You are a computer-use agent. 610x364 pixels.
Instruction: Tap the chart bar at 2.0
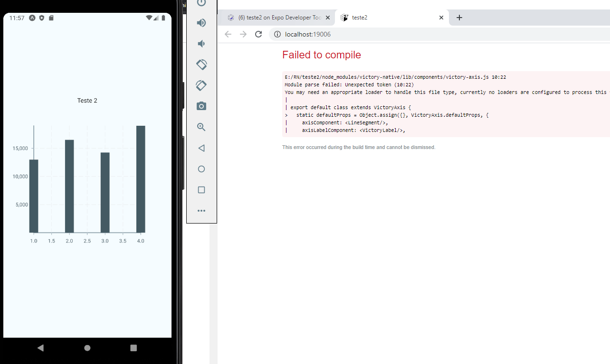[x=69, y=186]
